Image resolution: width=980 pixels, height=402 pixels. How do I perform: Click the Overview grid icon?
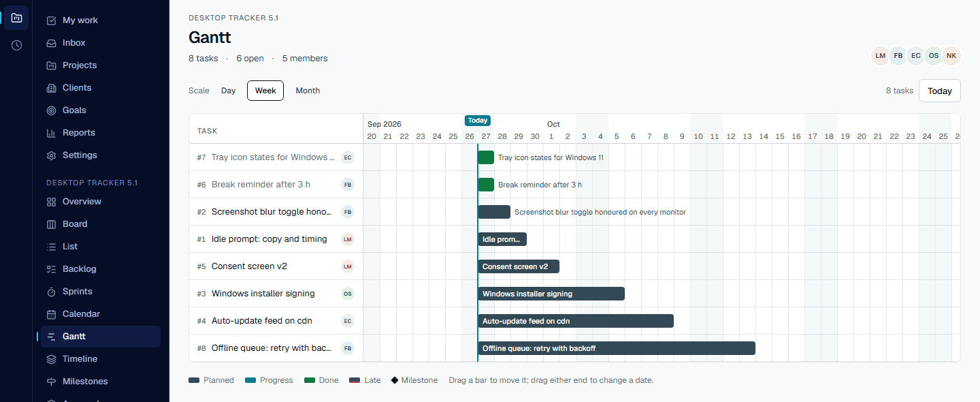[x=51, y=202]
